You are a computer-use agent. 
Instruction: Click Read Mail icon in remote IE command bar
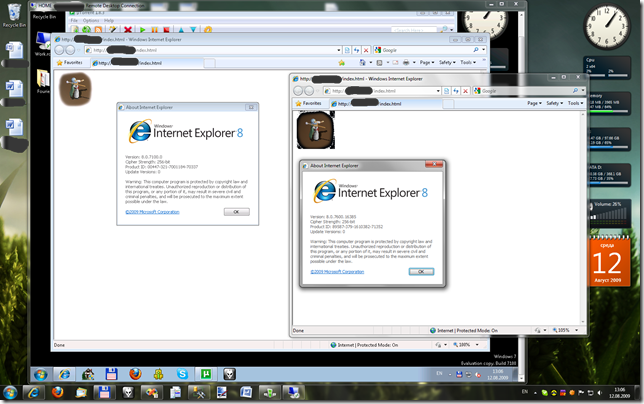click(395, 62)
